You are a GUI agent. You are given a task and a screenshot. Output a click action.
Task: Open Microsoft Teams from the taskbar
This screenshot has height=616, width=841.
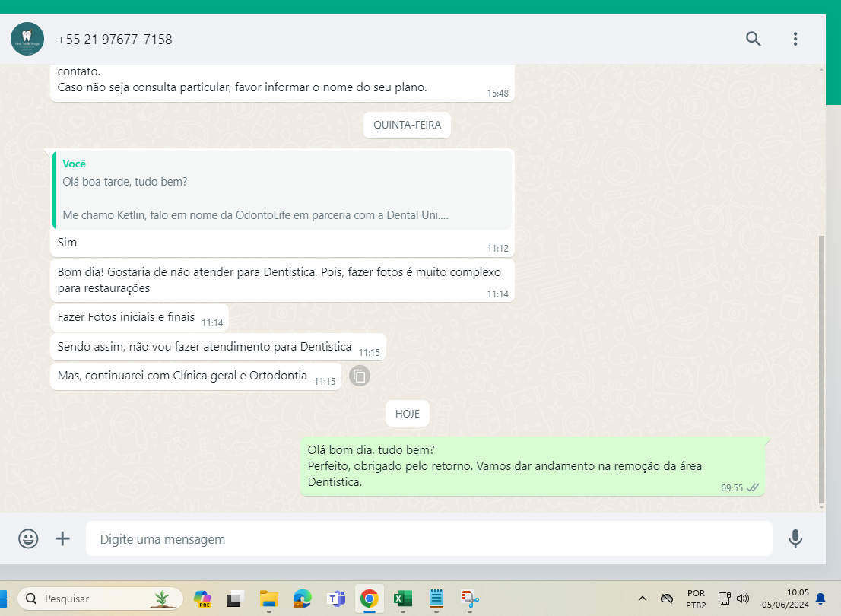pyautogui.click(x=336, y=599)
